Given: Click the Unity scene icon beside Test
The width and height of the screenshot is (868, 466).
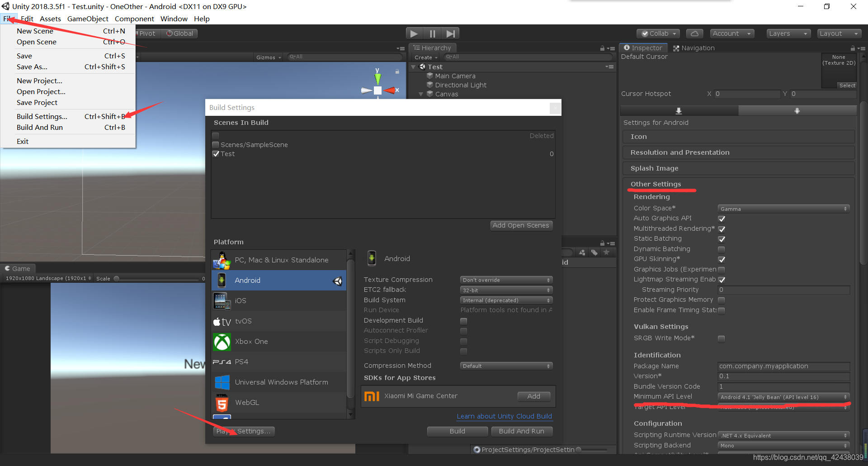Looking at the screenshot, I should (422, 67).
